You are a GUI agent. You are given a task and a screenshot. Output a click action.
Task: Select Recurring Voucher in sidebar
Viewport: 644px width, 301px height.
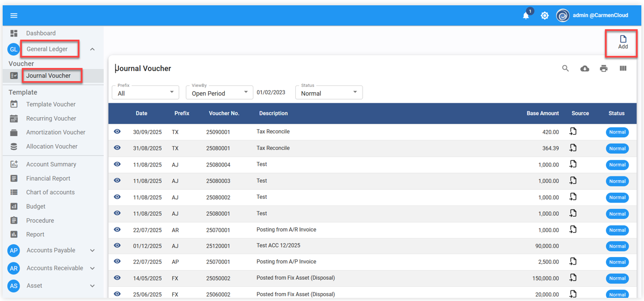[51, 119]
